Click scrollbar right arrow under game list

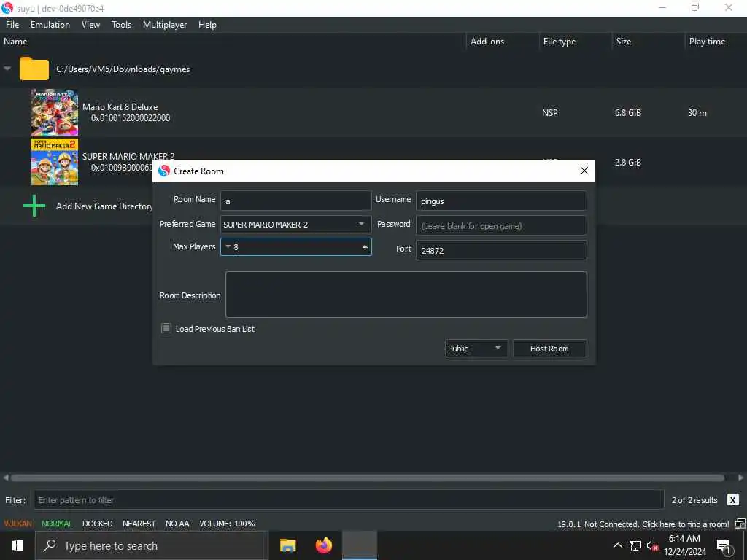(x=741, y=478)
